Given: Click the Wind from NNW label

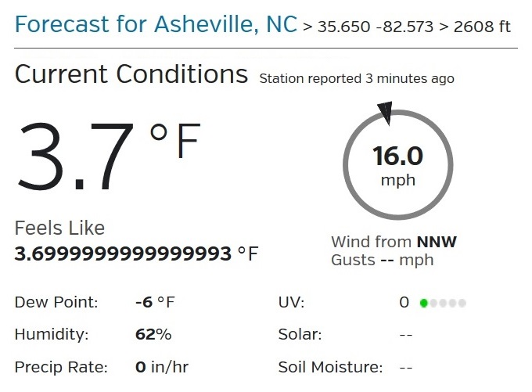Looking at the screenshot, I should [394, 242].
